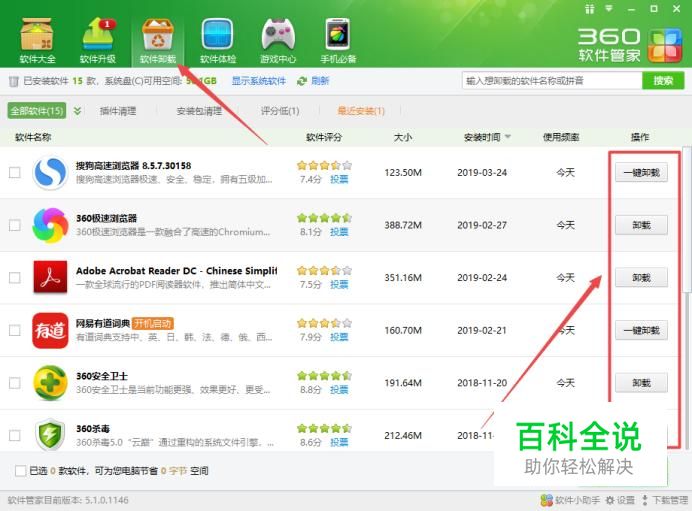
Task: Check the 360极速浏览器 row checkbox
Action: coord(15,225)
